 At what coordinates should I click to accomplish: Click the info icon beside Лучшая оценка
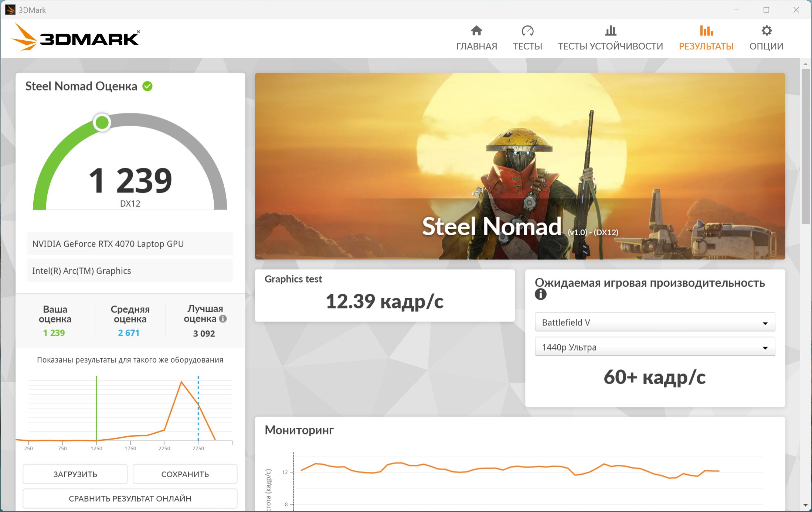pyautogui.click(x=223, y=318)
